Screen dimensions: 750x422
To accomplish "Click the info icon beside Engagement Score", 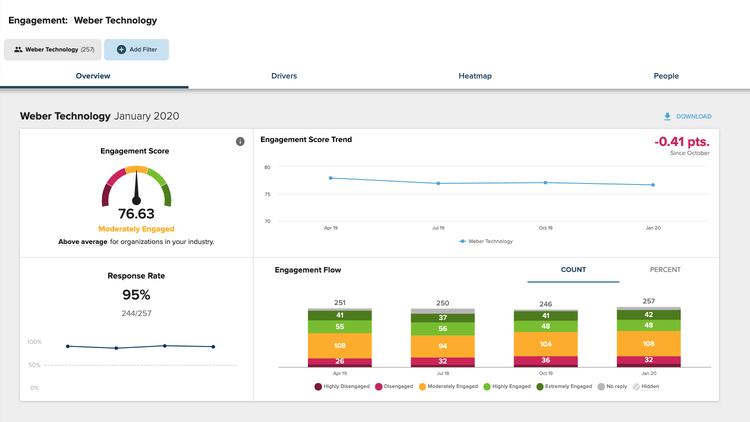I will [x=240, y=142].
